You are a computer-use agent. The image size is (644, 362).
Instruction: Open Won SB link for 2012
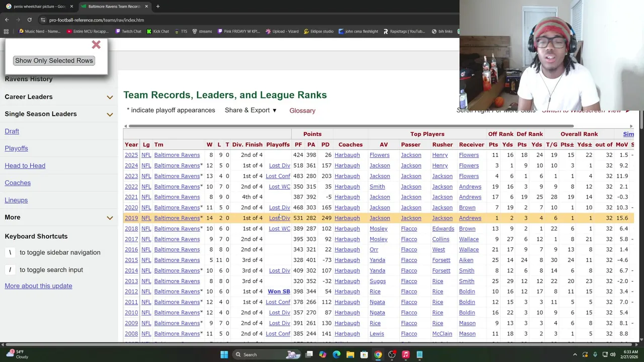279,292
